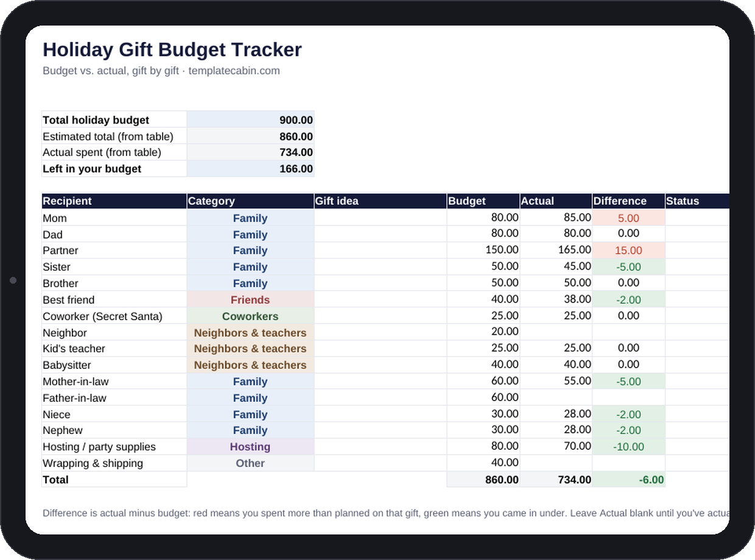Select the Holiday Gift Budget Tracker title

pyautogui.click(x=172, y=49)
